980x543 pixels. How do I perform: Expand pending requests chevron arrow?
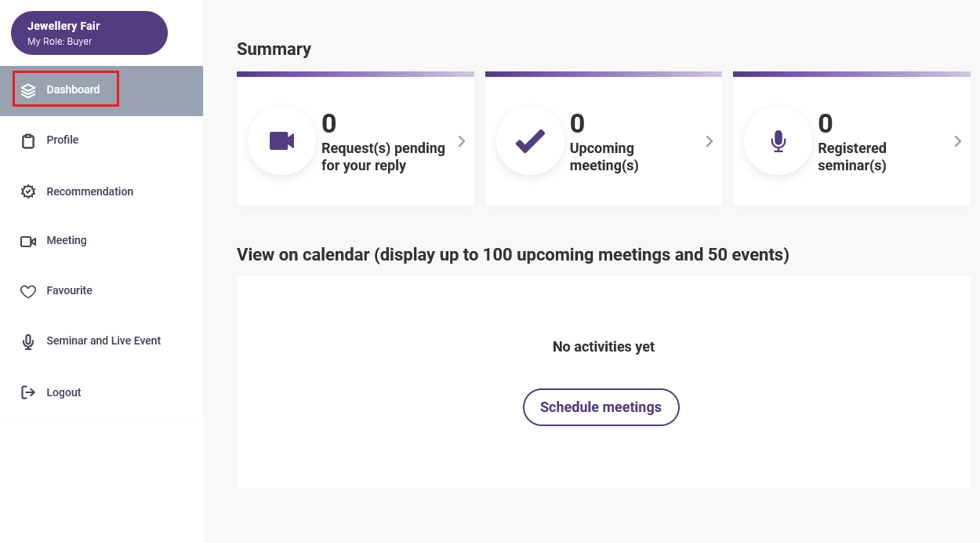coord(462,141)
